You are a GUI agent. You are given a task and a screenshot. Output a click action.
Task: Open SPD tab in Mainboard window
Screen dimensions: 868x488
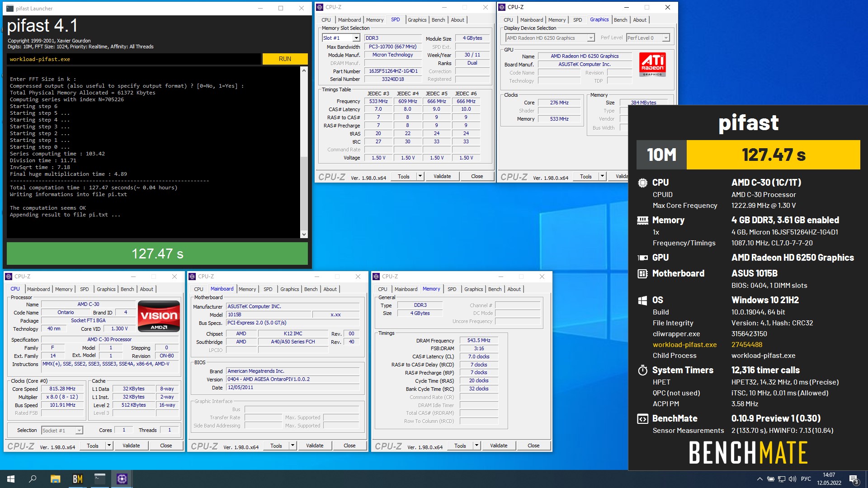click(x=268, y=289)
